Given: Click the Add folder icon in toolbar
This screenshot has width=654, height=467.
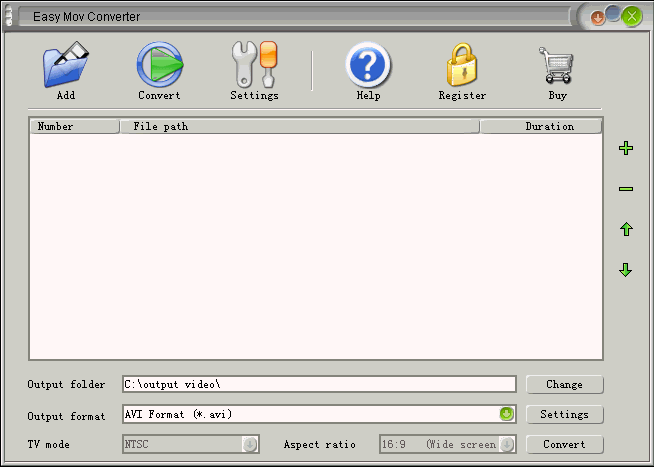Looking at the screenshot, I should click(x=66, y=64).
